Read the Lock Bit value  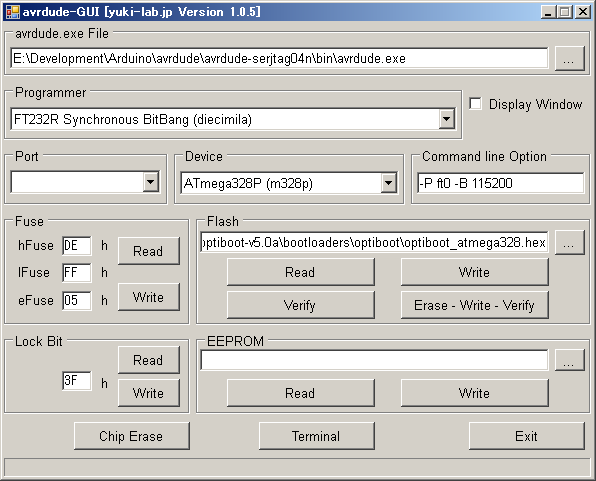[149, 360]
